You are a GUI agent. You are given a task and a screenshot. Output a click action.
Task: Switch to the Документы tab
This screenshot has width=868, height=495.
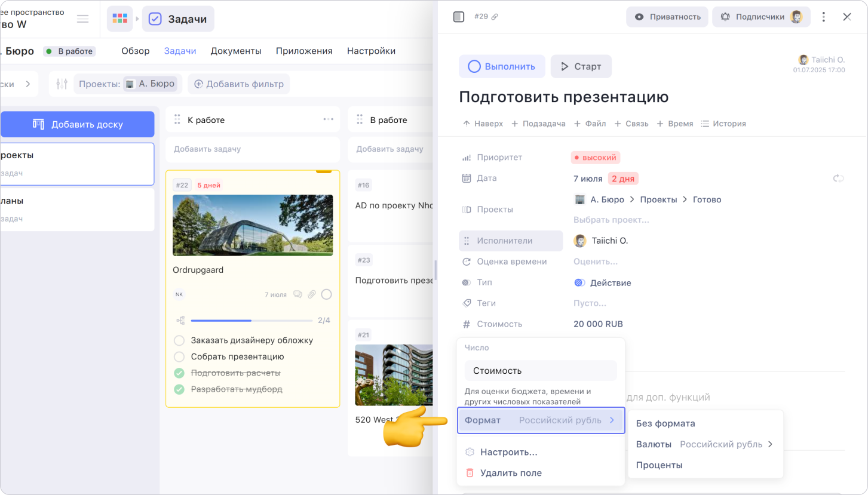236,51
